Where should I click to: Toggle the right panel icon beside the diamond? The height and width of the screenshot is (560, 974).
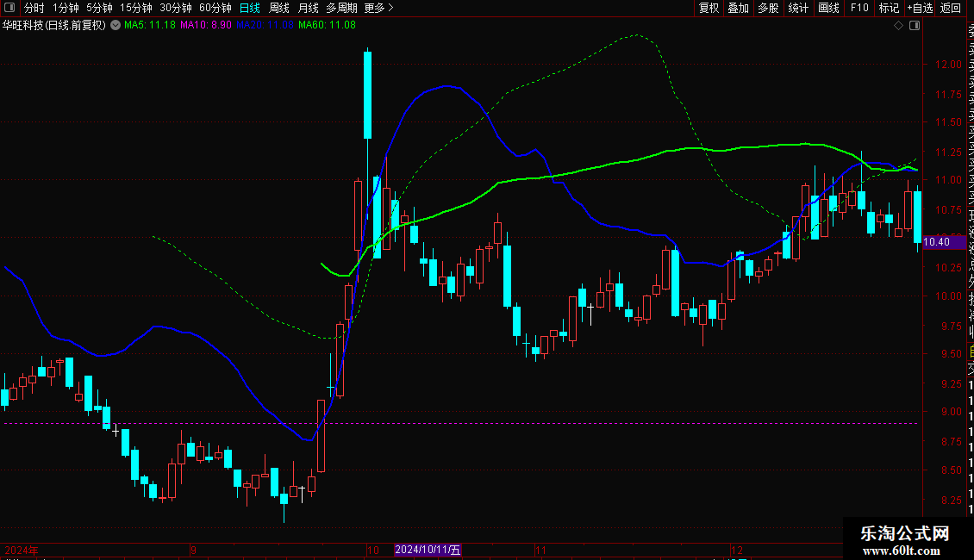click(x=915, y=26)
